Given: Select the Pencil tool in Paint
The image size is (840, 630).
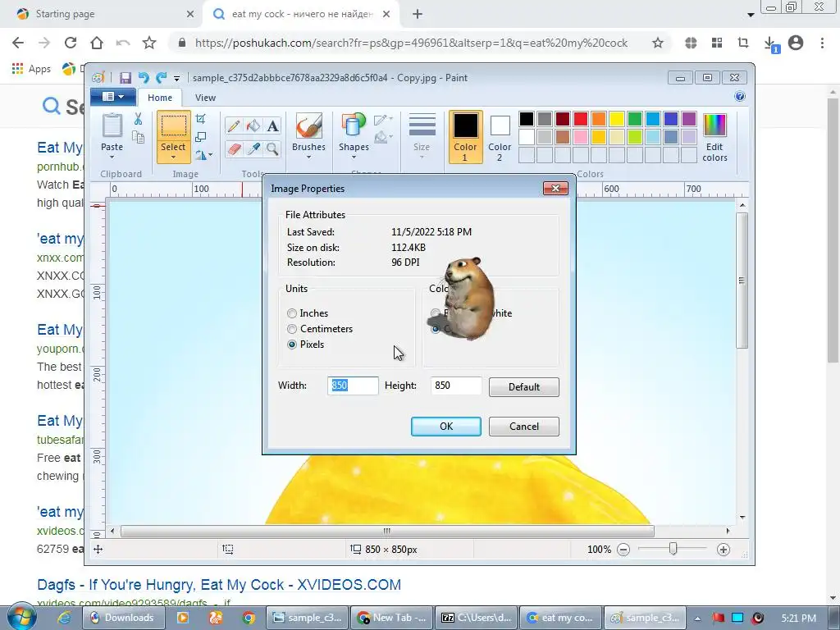Looking at the screenshot, I should click(234, 126).
